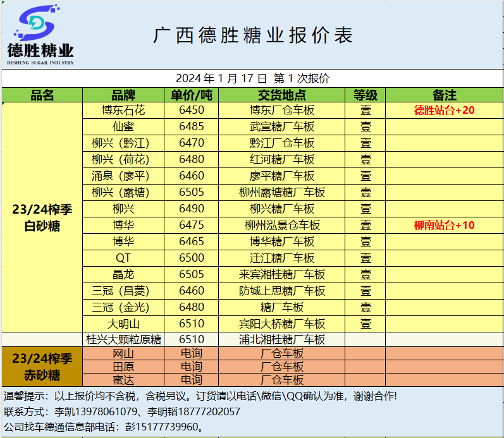
Task: Select the 23/24榨季白砂糖 category cell
Action: tap(42, 217)
